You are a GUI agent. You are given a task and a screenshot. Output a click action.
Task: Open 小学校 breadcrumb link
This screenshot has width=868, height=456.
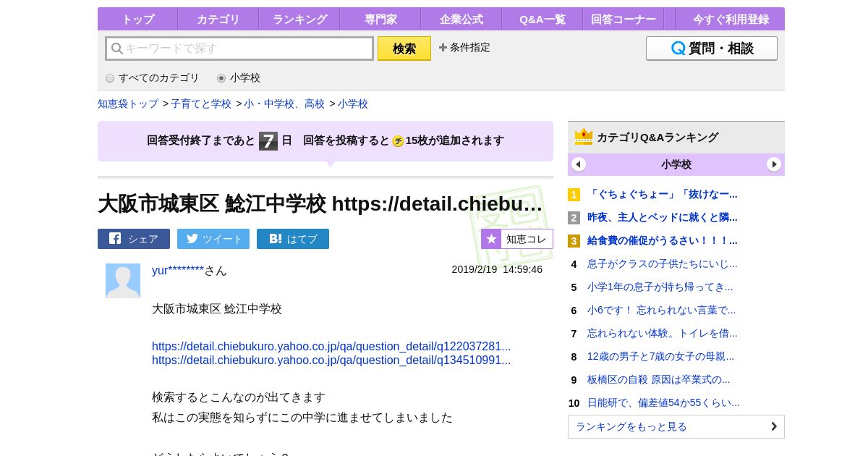(x=353, y=104)
